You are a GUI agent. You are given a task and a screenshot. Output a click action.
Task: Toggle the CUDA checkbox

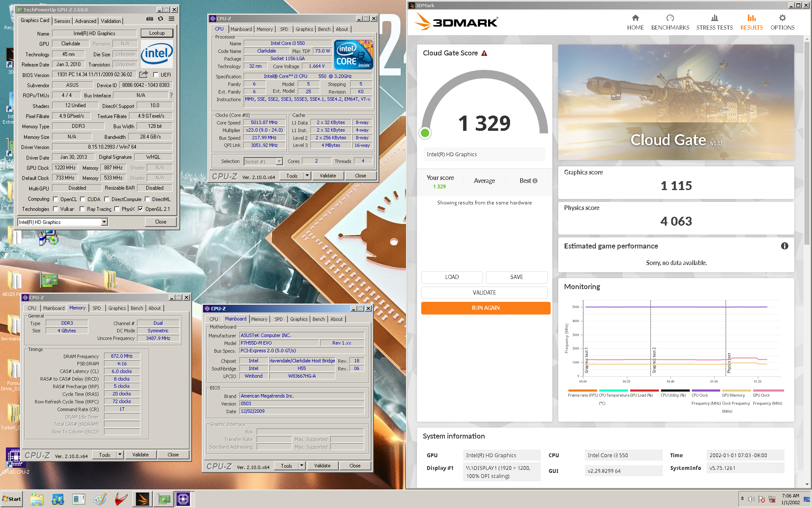click(82, 199)
